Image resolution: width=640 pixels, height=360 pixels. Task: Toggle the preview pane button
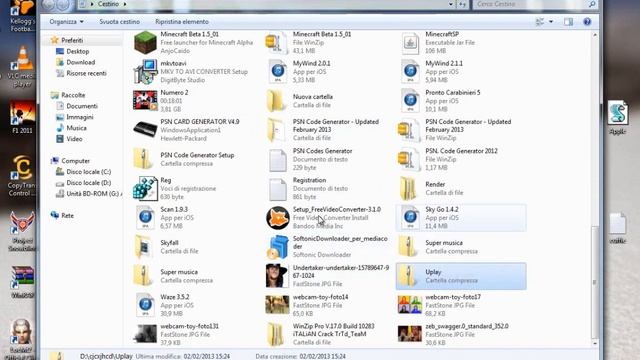pos(568,22)
